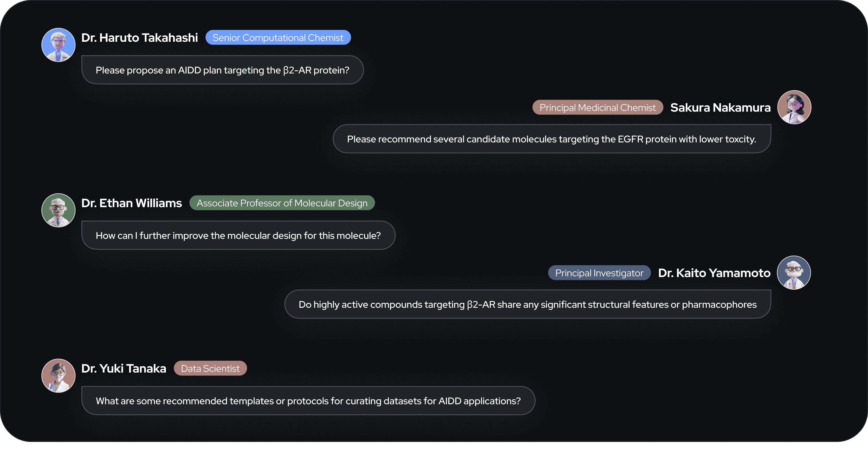Click the name Dr. Haruto Takahashi

139,38
